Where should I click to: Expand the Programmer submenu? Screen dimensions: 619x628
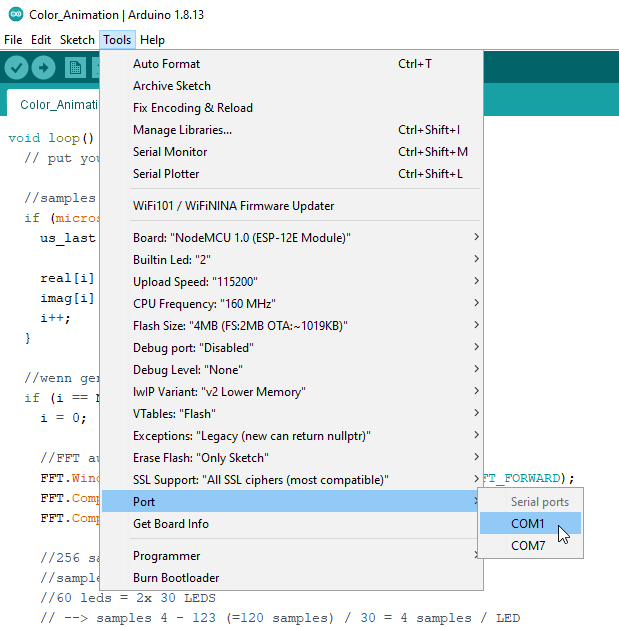click(x=291, y=556)
